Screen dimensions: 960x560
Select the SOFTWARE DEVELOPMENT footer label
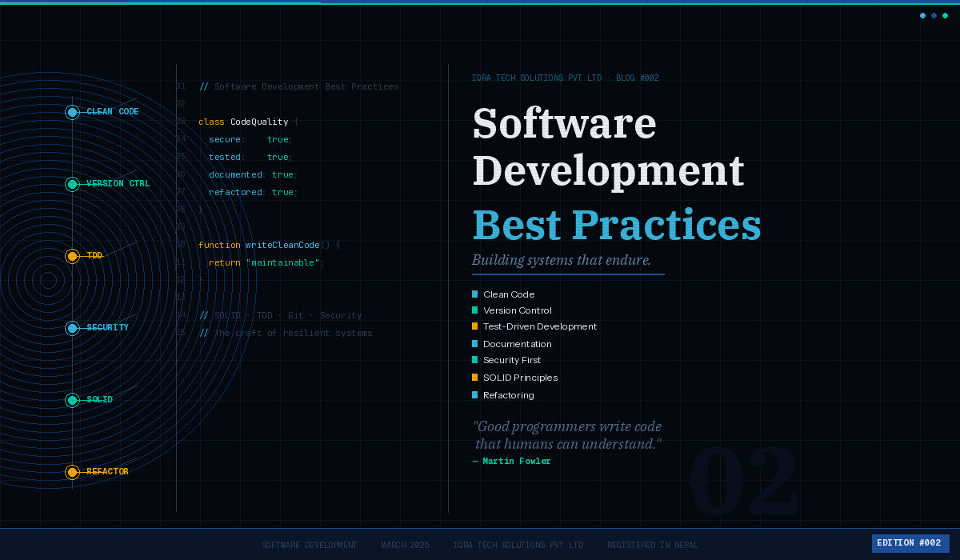click(x=310, y=545)
